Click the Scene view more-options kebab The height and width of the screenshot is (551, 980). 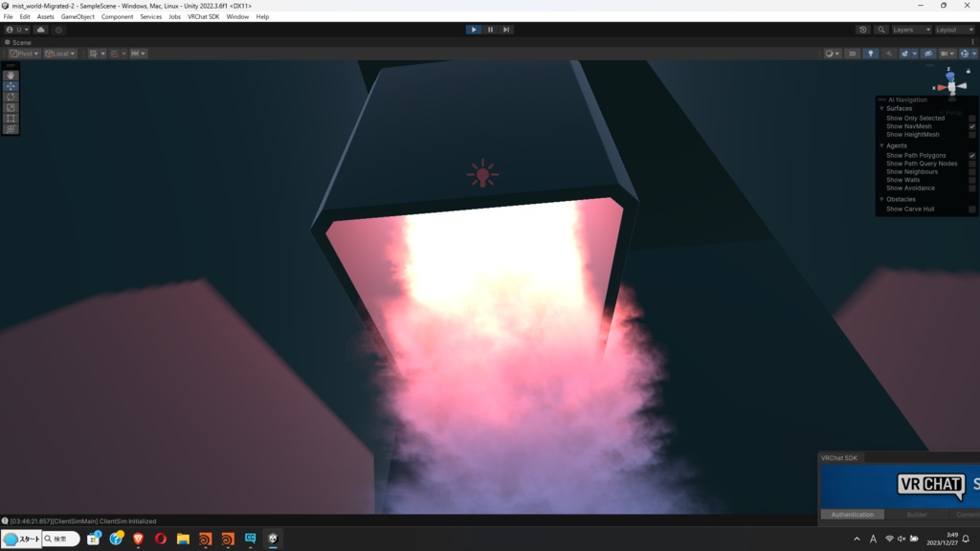972,42
